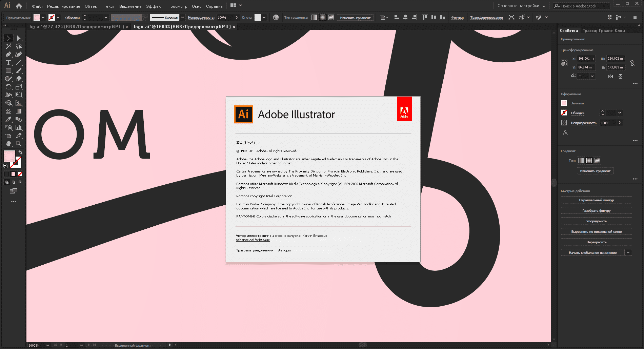Set Color mode below fill swatches
Image resolution: width=644 pixels, height=349 pixels.
tap(6, 174)
